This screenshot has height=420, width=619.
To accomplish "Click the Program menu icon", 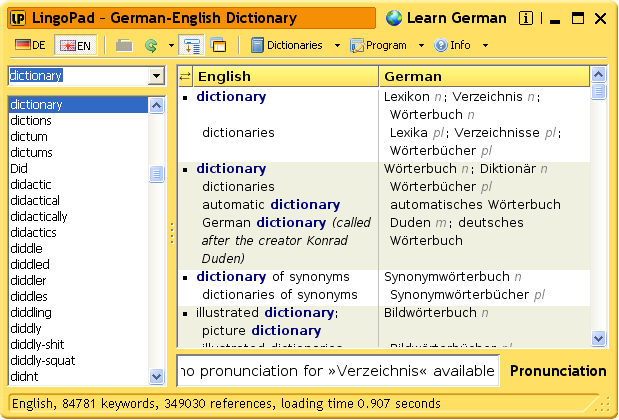I will [356, 45].
